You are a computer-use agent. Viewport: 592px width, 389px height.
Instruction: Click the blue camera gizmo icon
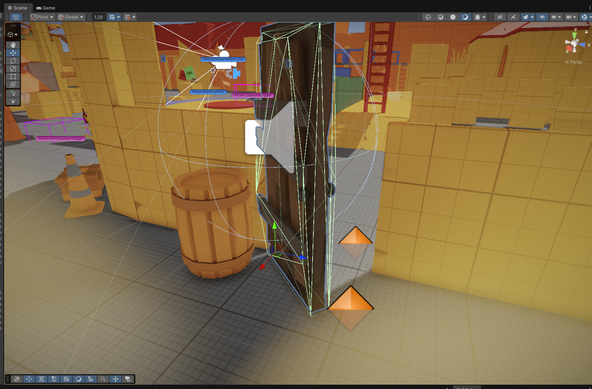(237, 73)
